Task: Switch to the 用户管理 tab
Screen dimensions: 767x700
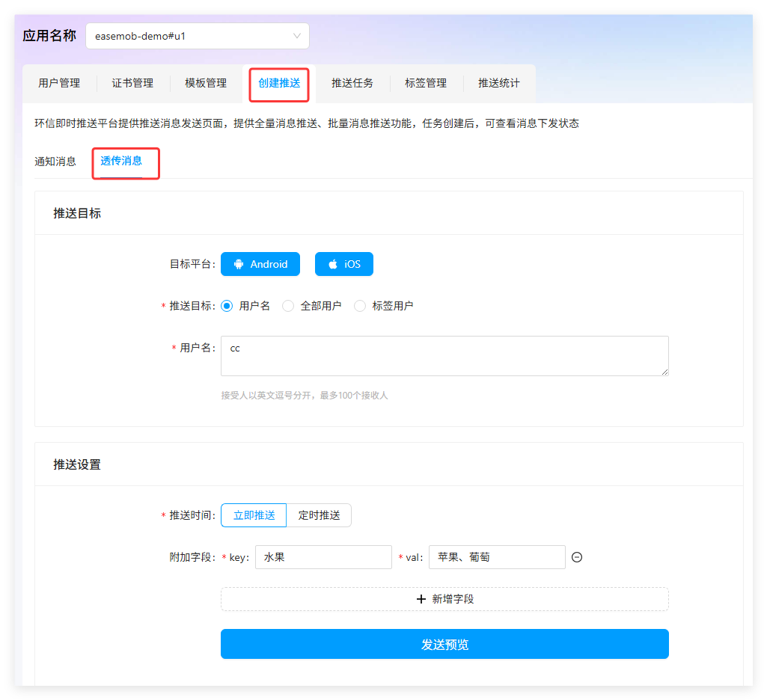Action: pos(59,83)
